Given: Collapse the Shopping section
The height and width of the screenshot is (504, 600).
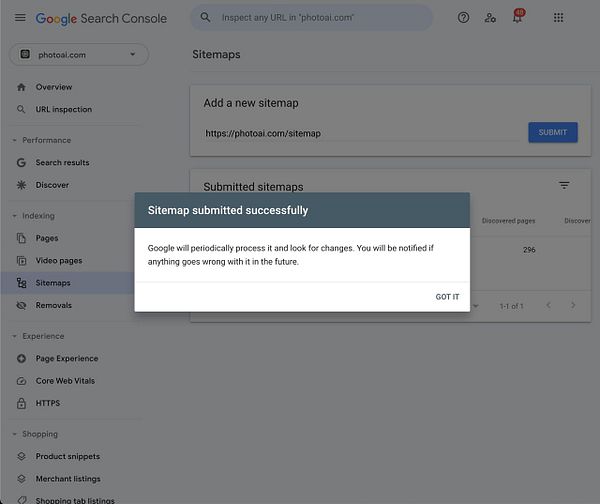Looking at the screenshot, I should tap(15, 434).
